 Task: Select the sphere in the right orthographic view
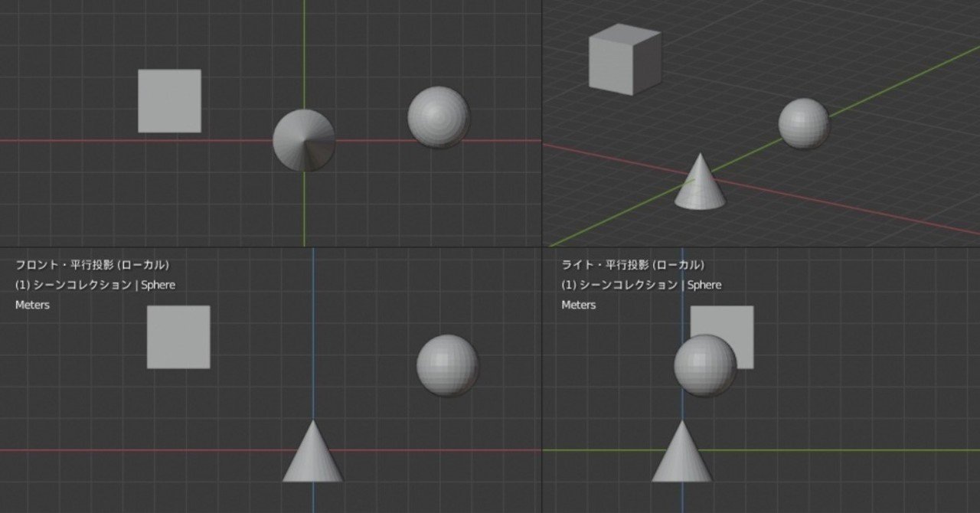pos(705,365)
